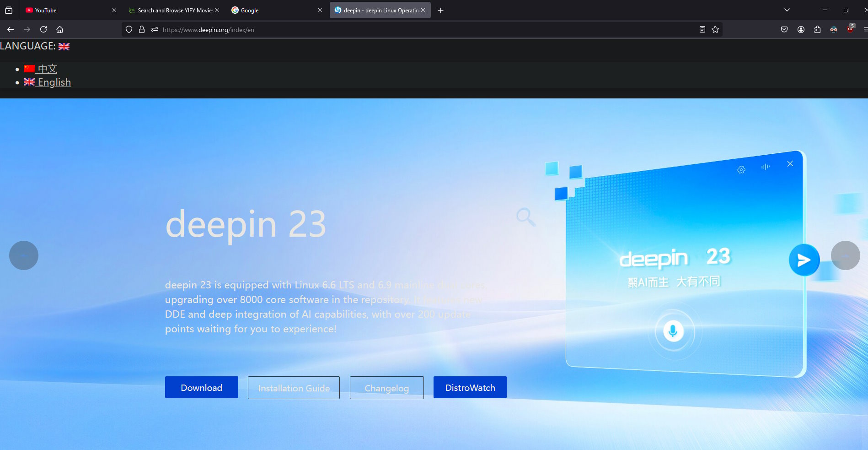Screen dimensions: 868x450
Task: Open recent browsing tab manager icon
Action: (x=9, y=10)
